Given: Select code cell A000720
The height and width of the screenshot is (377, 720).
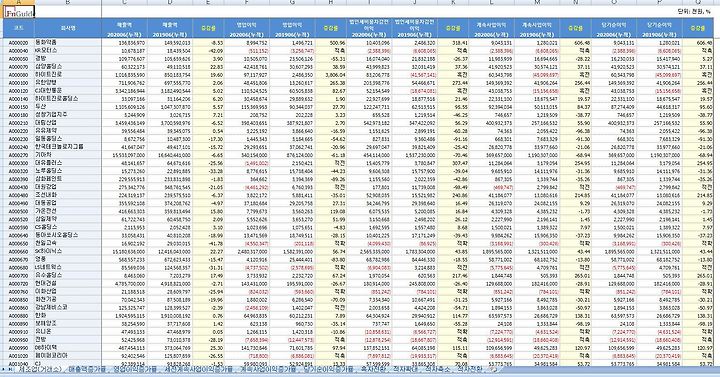Looking at the screenshot, I should click(18, 283).
